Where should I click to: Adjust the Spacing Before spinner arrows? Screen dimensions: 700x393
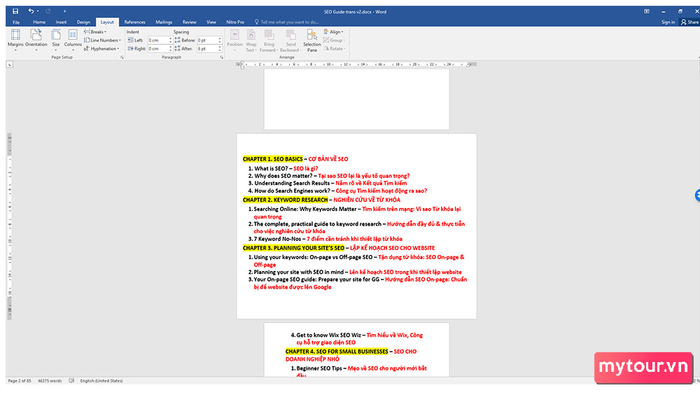[x=220, y=40]
